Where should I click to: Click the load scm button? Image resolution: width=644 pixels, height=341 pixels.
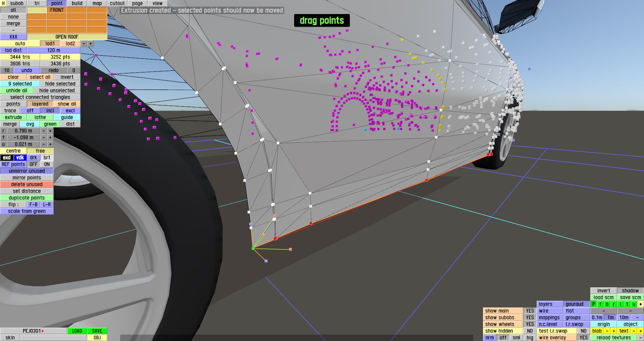[x=604, y=297]
